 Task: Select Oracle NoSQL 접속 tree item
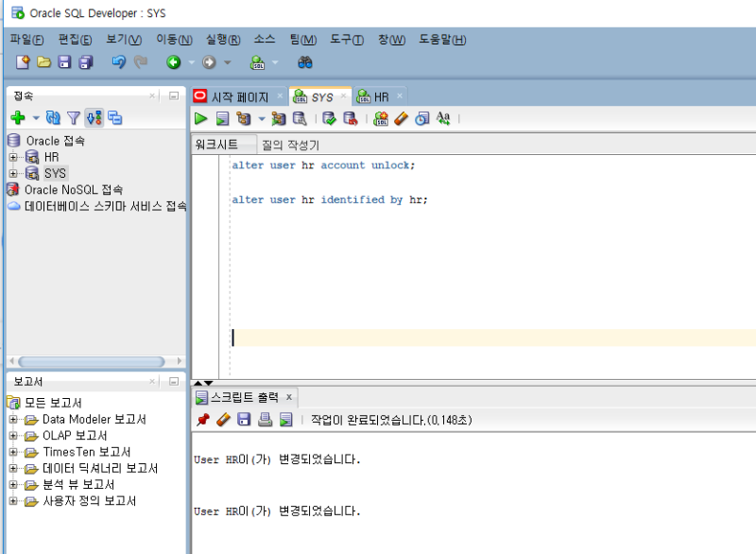[x=74, y=189]
